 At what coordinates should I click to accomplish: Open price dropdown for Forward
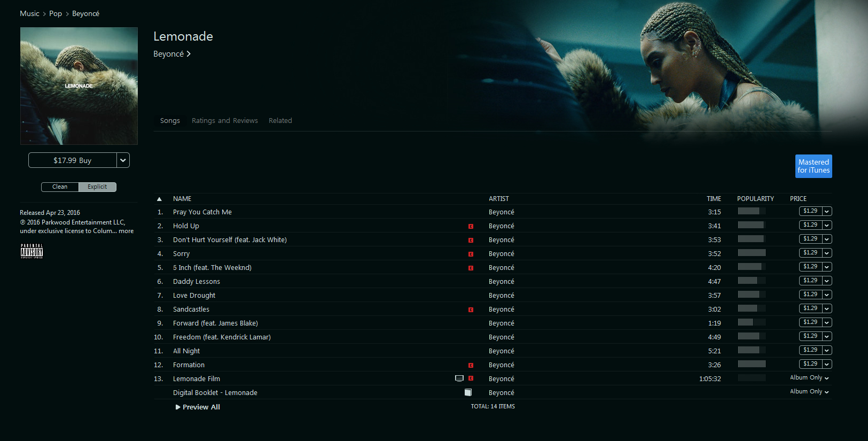pyautogui.click(x=827, y=323)
